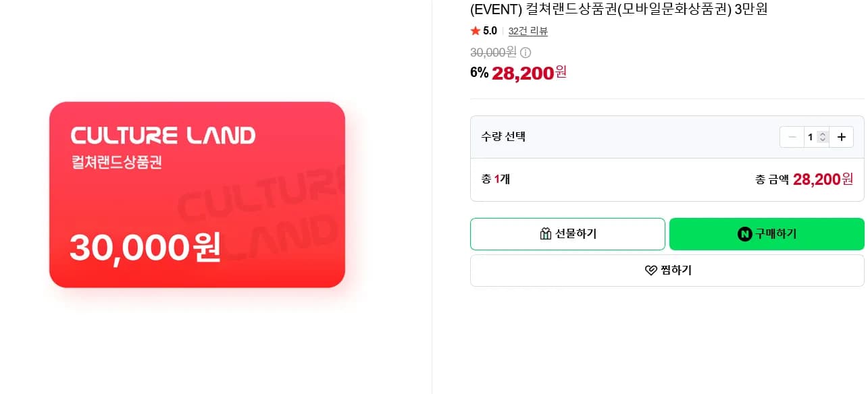Click the spinner down arrow in quantity field

pos(822,140)
